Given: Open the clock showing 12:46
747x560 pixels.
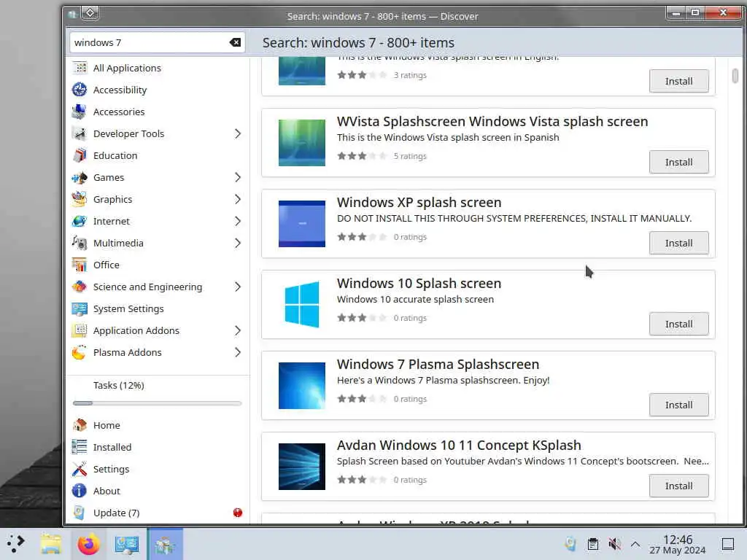Looking at the screenshot, I should click(678, 544).
